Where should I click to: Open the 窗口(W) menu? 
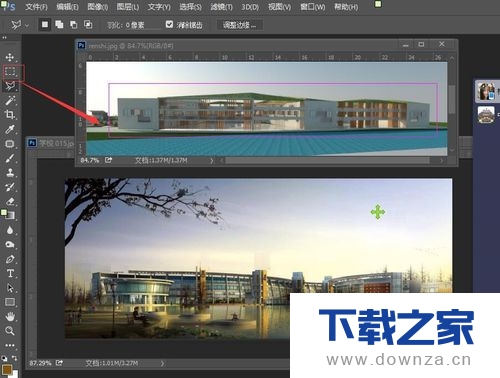tap(312, 7)
